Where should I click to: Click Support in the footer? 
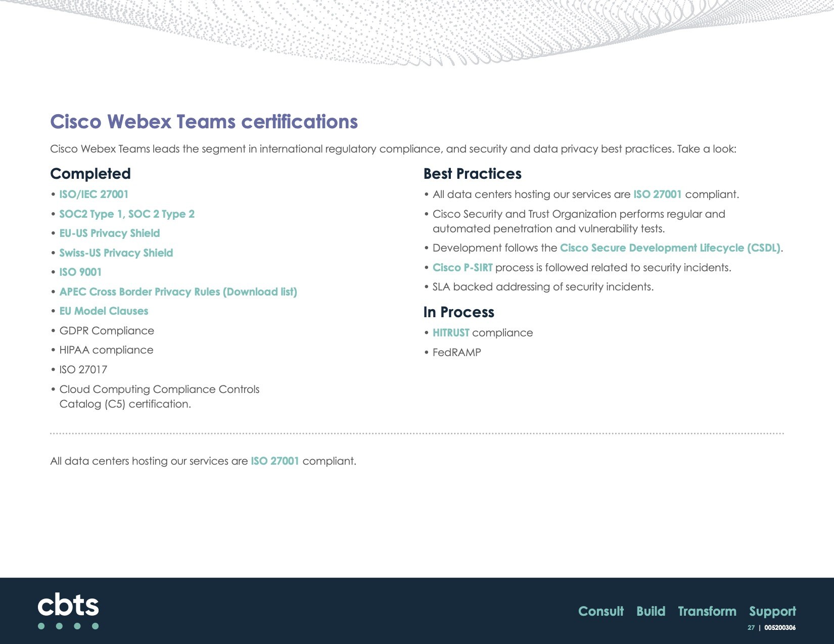click(x=772, y=612)
